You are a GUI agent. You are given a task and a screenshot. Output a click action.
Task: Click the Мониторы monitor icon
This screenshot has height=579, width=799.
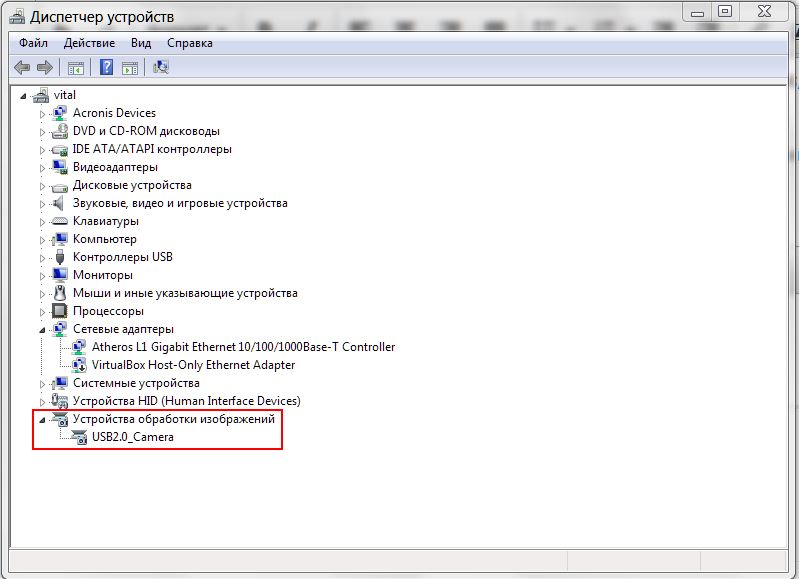(x=60, y=275)
